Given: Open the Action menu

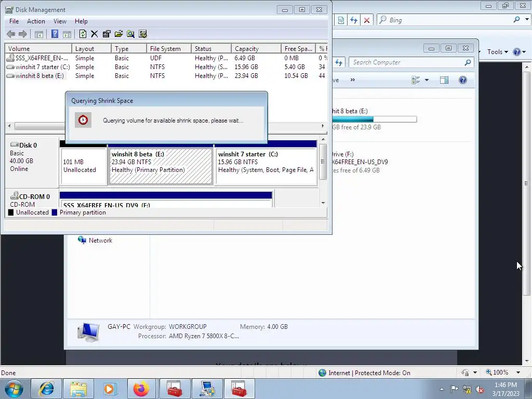Looking at the screenshot, I should [x=36, y=21].
